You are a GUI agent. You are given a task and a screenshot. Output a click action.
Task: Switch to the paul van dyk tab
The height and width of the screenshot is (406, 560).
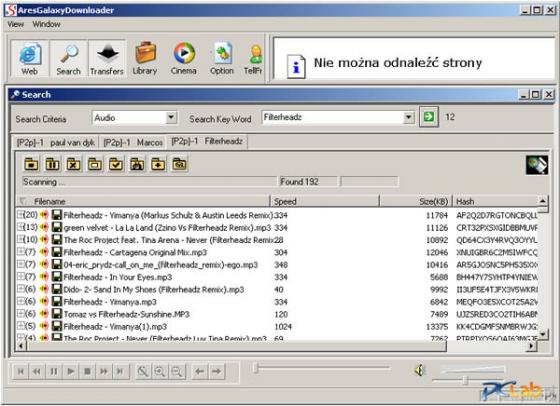coord(55,142)
